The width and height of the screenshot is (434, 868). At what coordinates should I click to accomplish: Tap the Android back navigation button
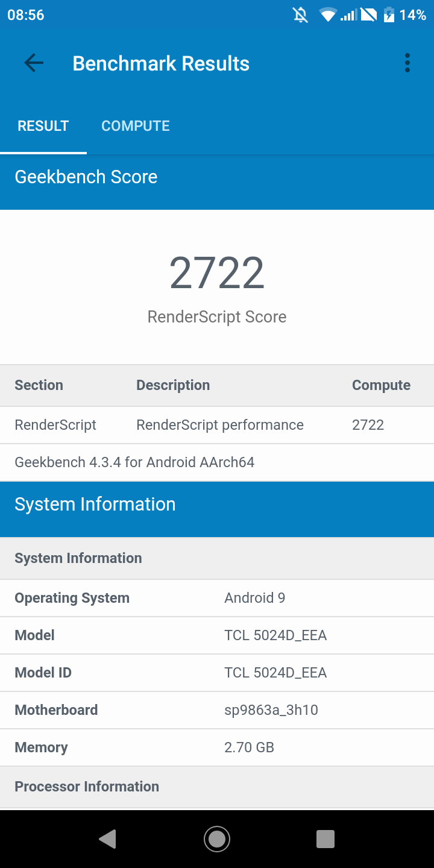(107, 839)
